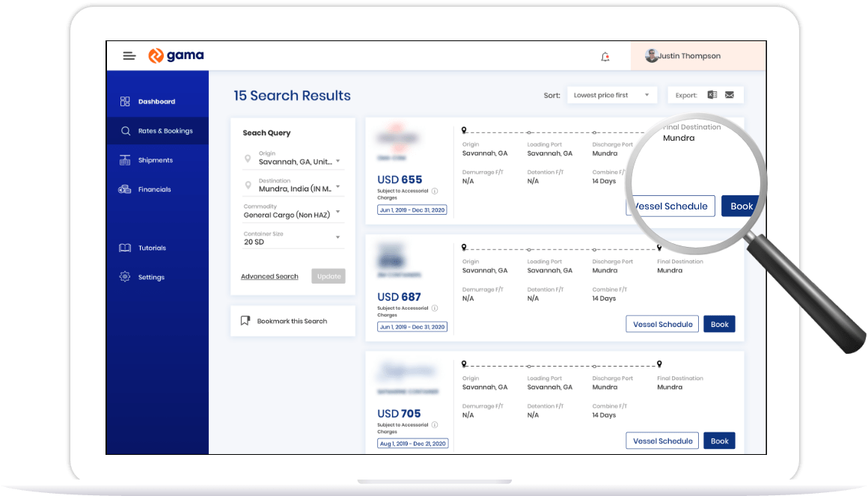Viewport: 868px width, 496px height.
Task: Expand the Commodity dropdown
Action: (338, 212)
